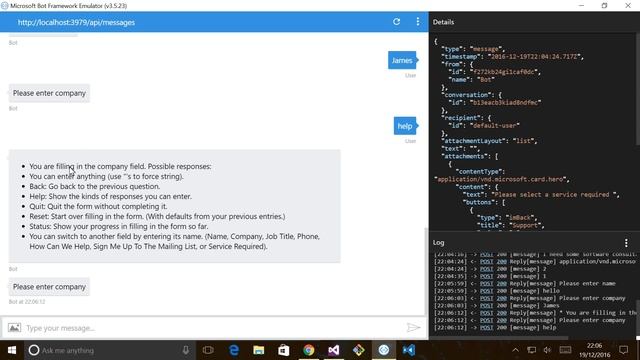Switch to Visual Studio on the taskbar
Viewport: 640px width, 360px height.
[334, 350]
